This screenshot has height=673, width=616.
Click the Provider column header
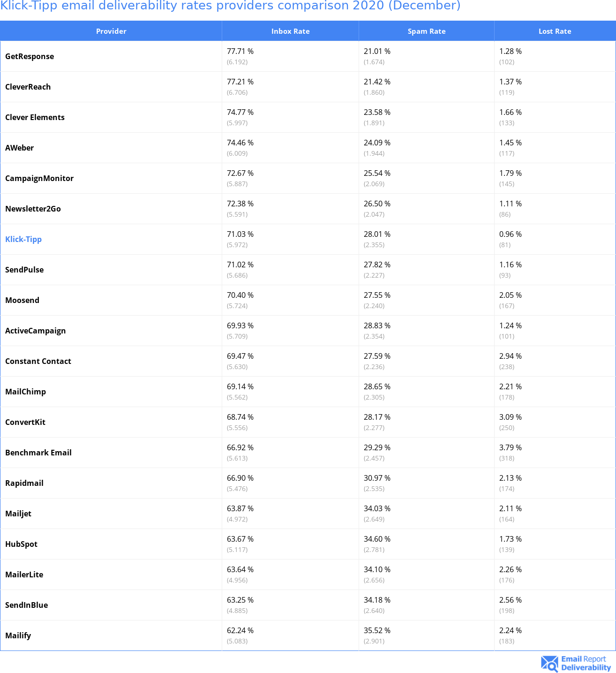111,31
